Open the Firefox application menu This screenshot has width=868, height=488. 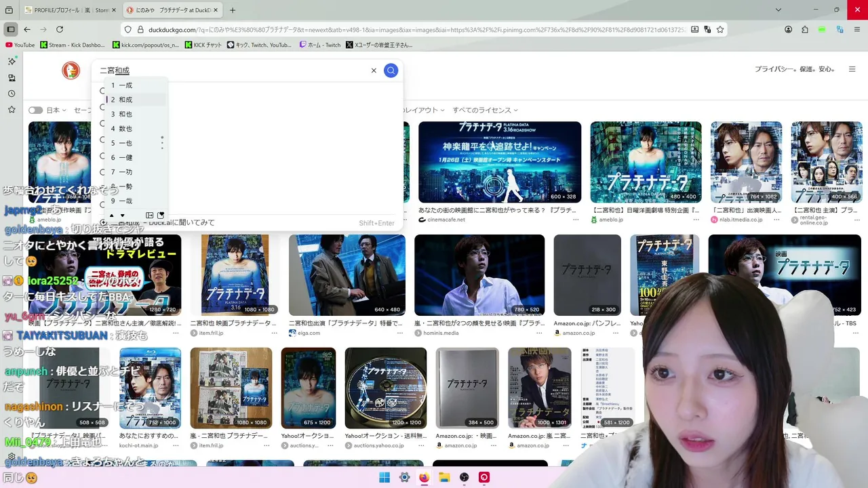(x=856, y=29)
